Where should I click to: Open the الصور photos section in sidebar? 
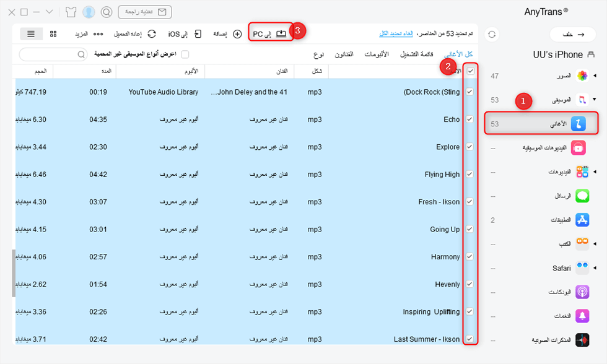(581, 76)
